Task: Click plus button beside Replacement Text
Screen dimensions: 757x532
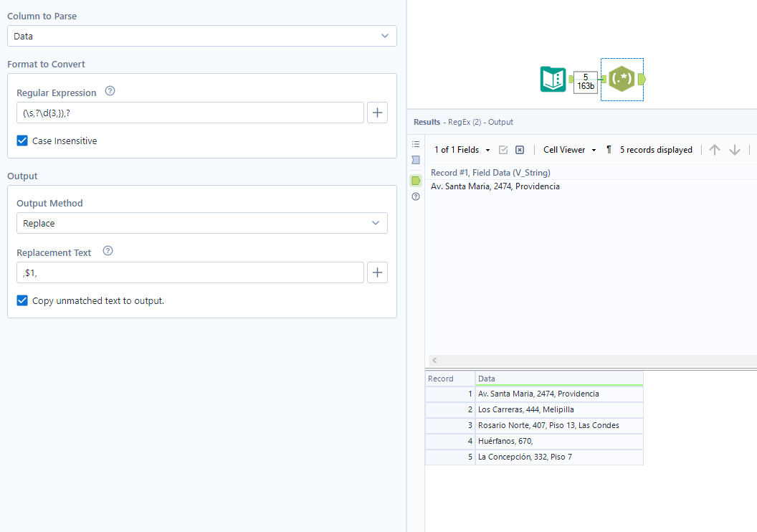Action: (377, 272)
